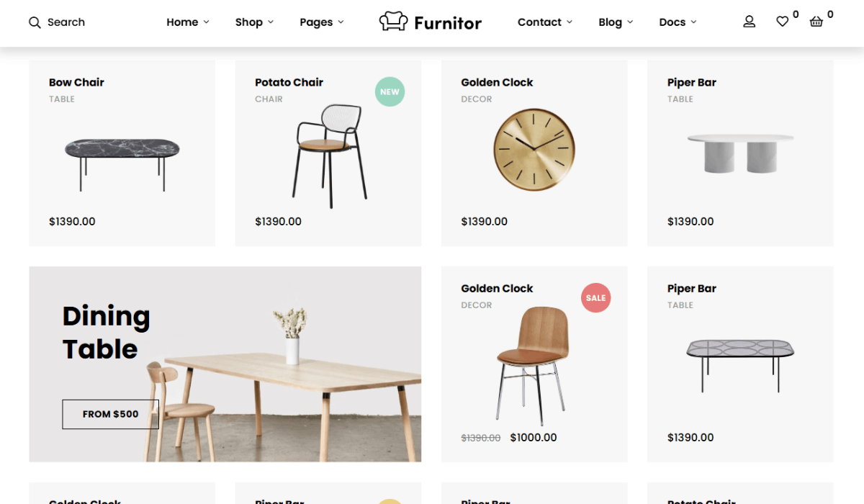The image size is (864, 504).
Task: Click the NEW badge on Potato Chair
Action: click(x=390, y=92)
